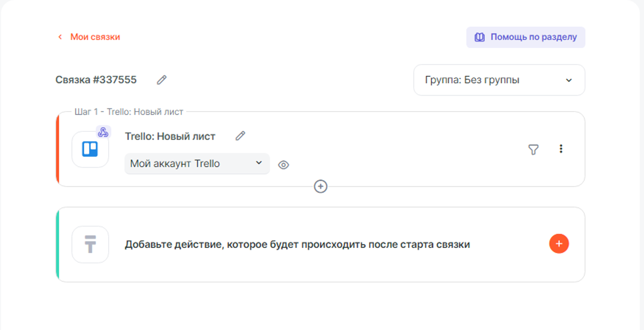Open the filter funnel for the Trello step
Viewport: 644px width, 330px height.
(533, 149)
